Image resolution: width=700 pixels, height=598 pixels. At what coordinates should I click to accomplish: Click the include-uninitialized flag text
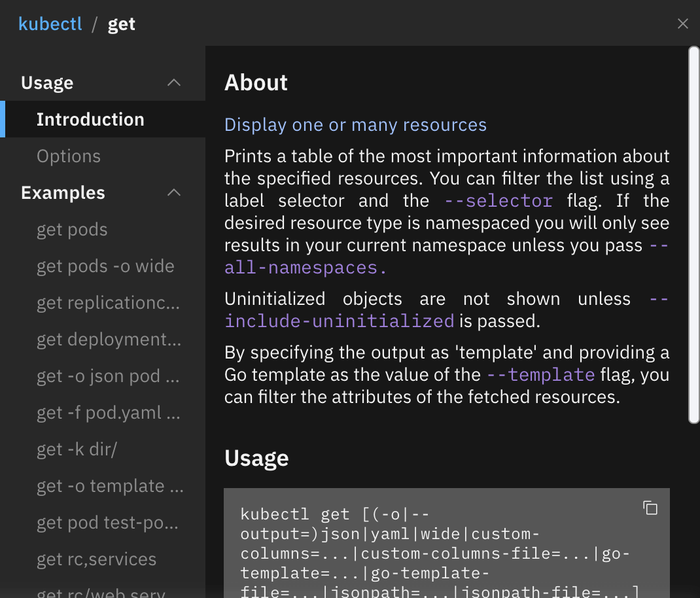[x=340, y=321]
